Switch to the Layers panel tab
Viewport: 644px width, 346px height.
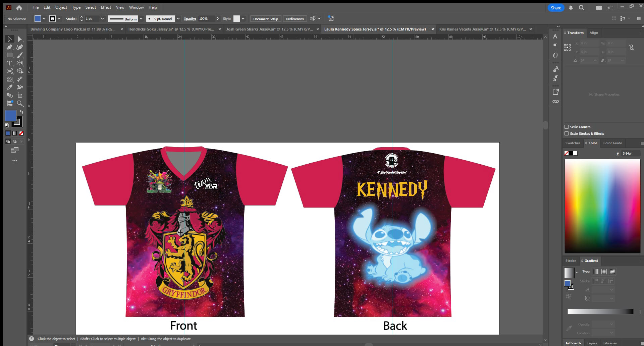(592, 343)
